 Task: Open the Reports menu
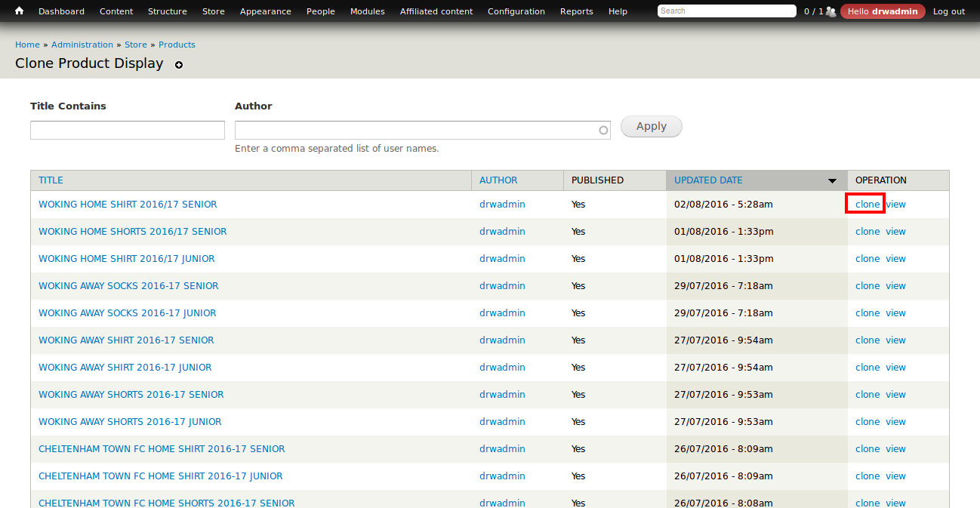pyautogui.click(x=576, y=11)
